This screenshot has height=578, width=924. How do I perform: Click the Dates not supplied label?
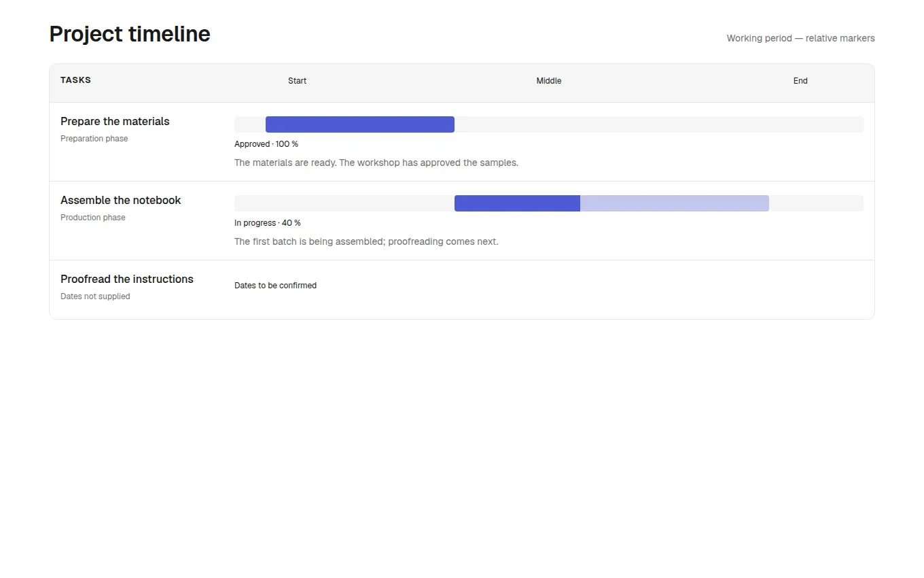95,296
